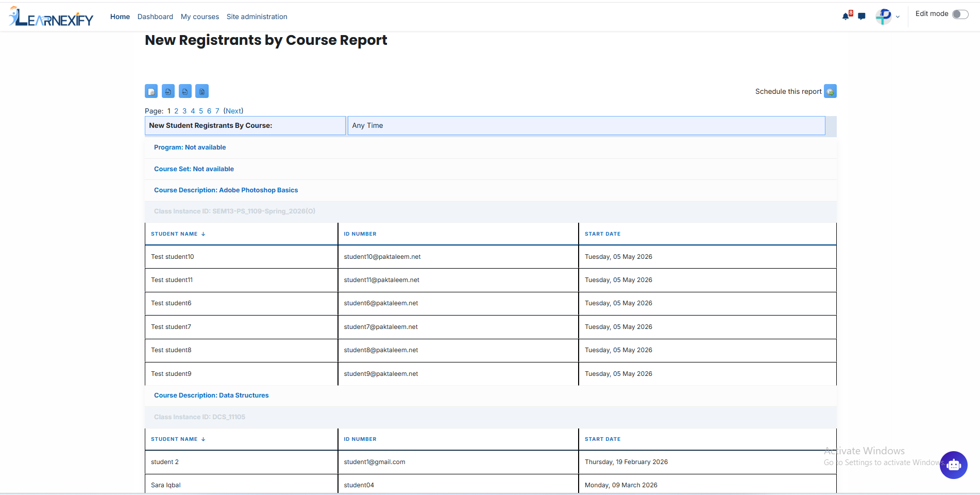Viewport: 980px width, 495px height.
Task: Export the report as XLS file
Action: 185,91
